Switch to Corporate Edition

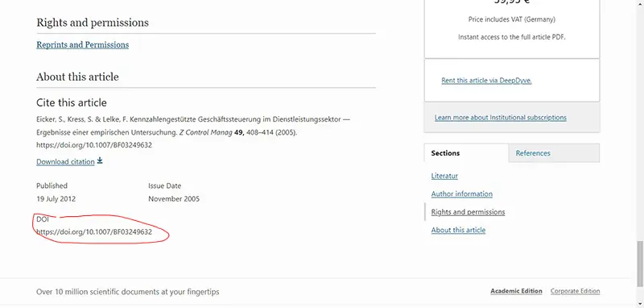tap(575, 291)
